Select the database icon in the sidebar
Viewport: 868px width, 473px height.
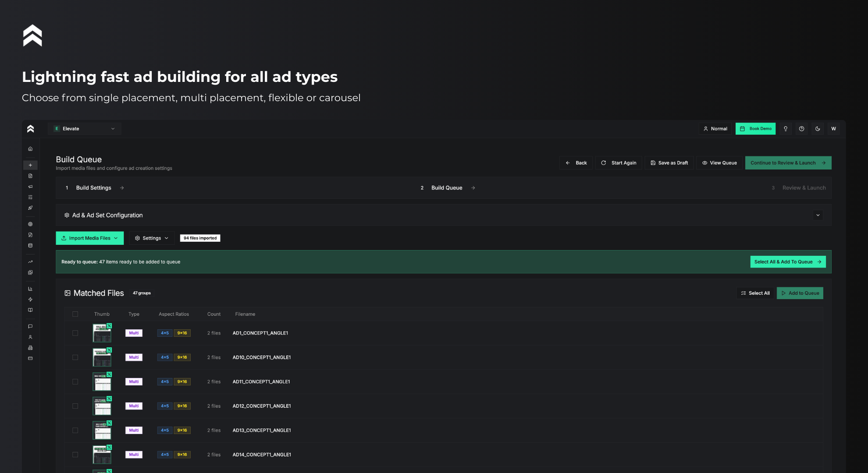click(x=30, y=245)
